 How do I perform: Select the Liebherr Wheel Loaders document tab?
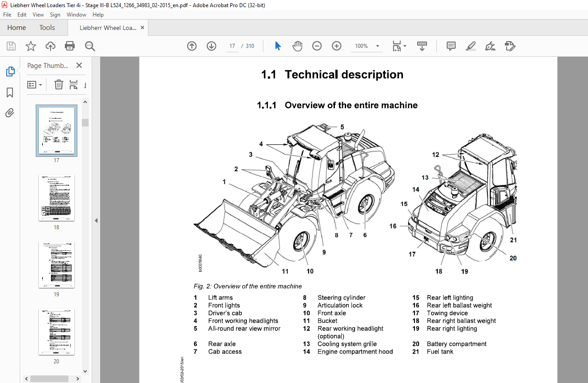tap(108, 28)
